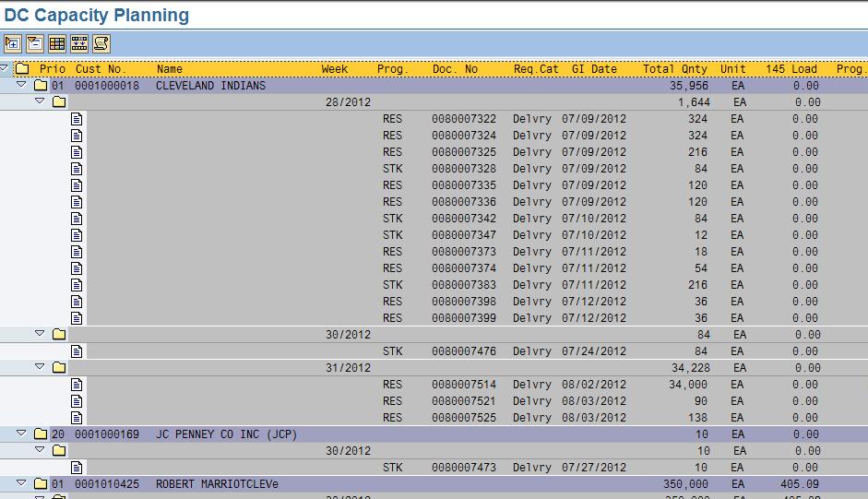The height and width of the screenshot is (499, 868).
Task: Click document icon for delivery 0080007476
Action: point(77,351)
